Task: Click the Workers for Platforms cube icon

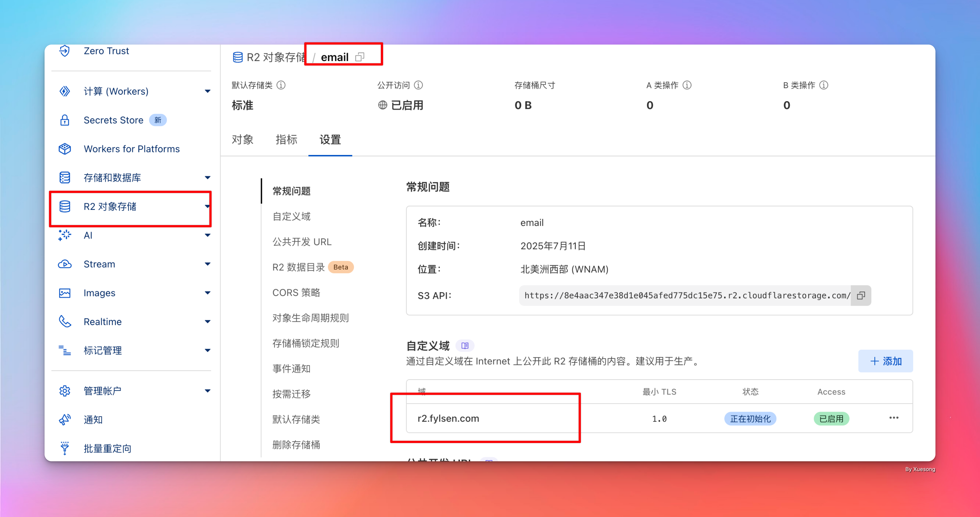Action: [x=65, y=149]
